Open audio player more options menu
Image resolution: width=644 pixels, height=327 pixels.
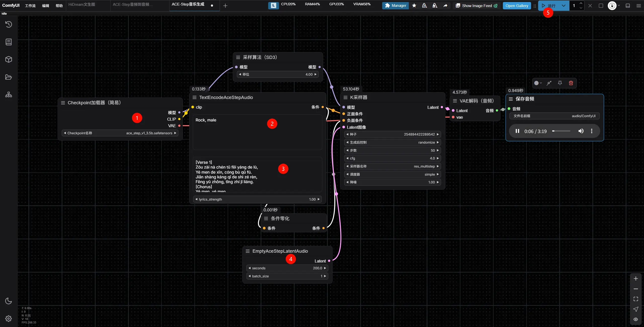[x=592, y=131]
